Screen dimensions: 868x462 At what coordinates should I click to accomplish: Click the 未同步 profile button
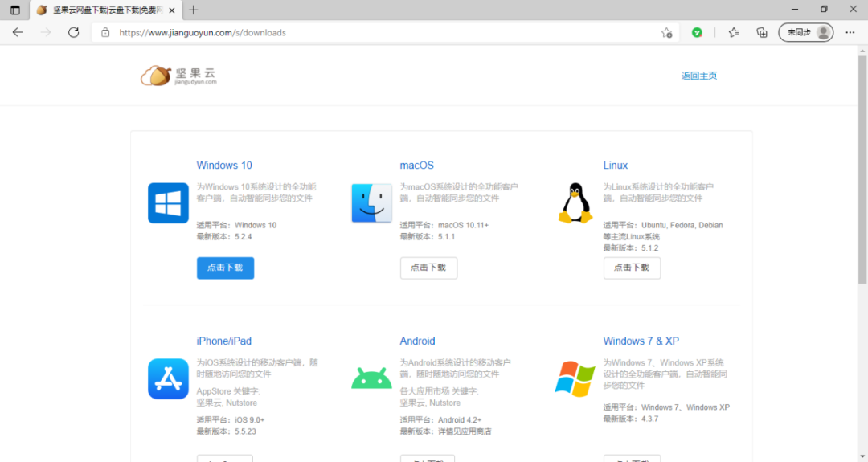pyautogui.click(x=806, y=33)
